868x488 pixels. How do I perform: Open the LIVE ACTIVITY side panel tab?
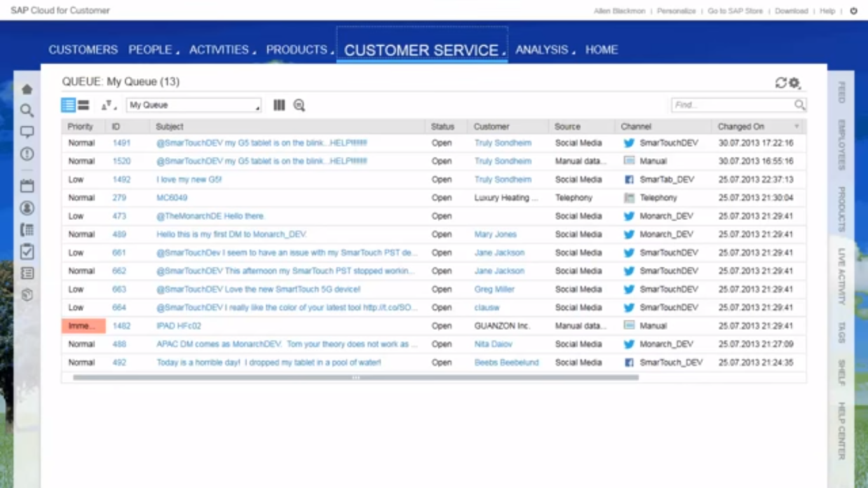[841, 276]
